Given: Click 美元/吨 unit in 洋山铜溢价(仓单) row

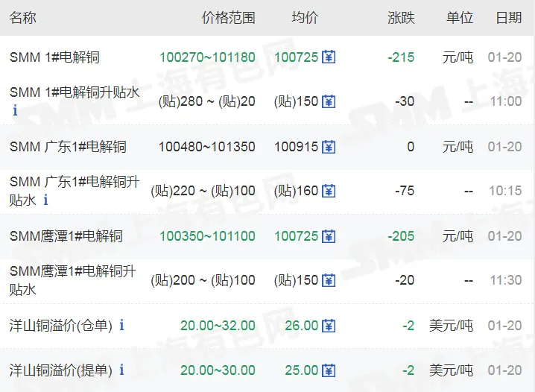Looking at the screenshot, I should tap(451, 326).
